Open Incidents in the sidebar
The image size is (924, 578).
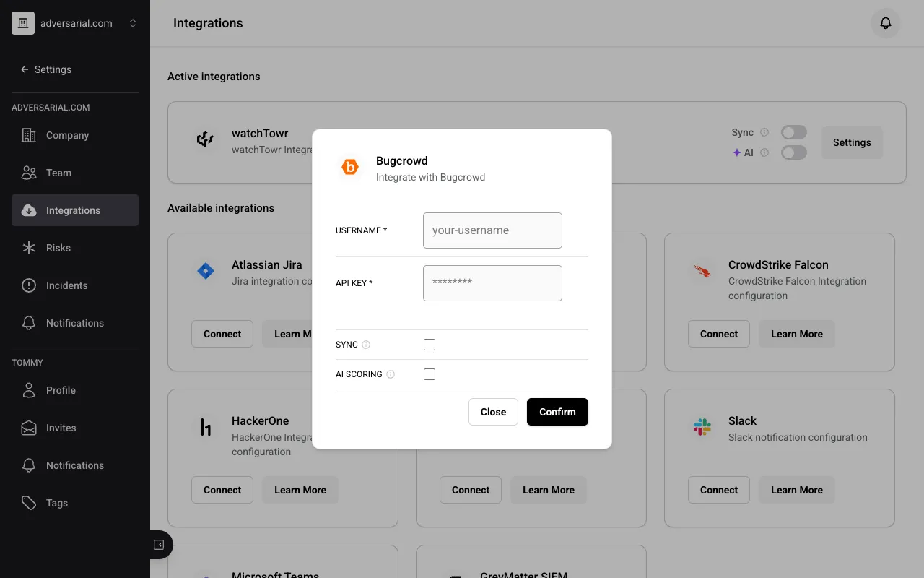pyautogui.click(x=75, y=285)
